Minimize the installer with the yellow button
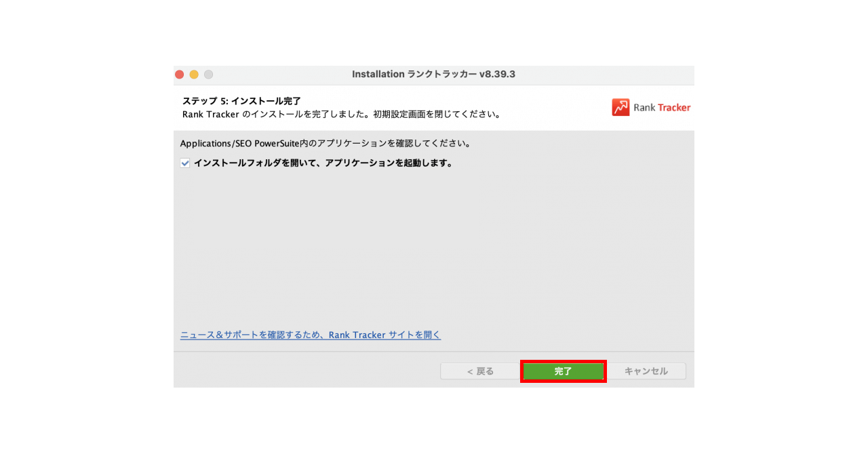This screenshot has width=868, height=454. (x=194, y=75)
